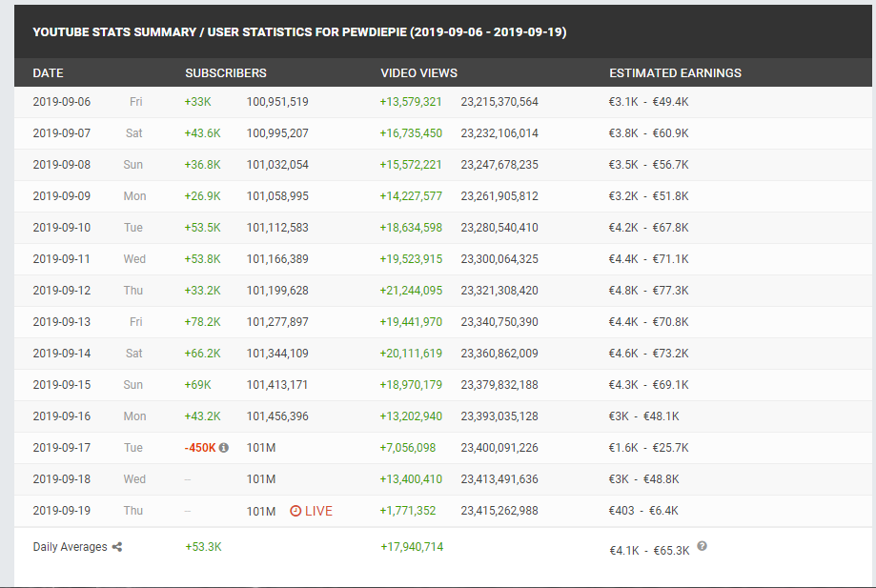
Task: Click the +7,056,098 video views value
Action: click(408, 448)
